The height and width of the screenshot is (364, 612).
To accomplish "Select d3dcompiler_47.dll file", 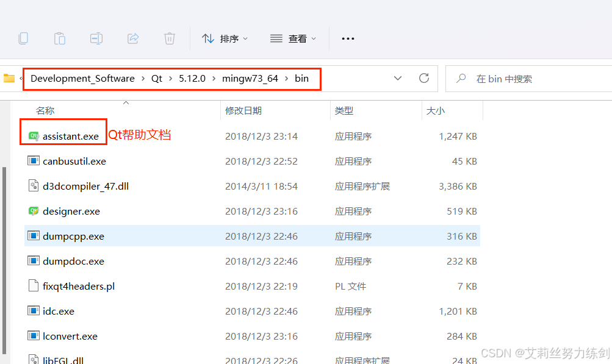I will (x=85, y=186).
